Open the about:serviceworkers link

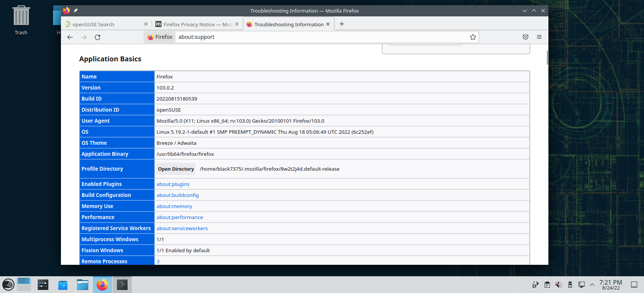[x=182, y=228]
